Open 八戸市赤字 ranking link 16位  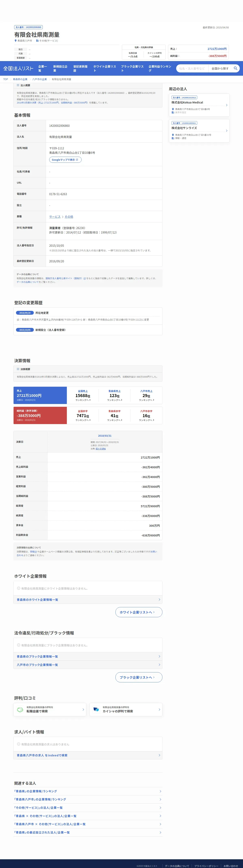coord(146,416)
